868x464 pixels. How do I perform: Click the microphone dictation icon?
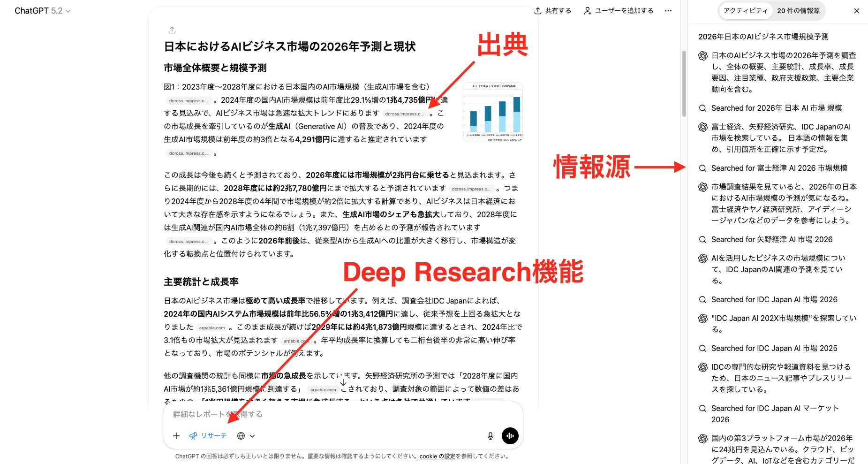(490, 435)
